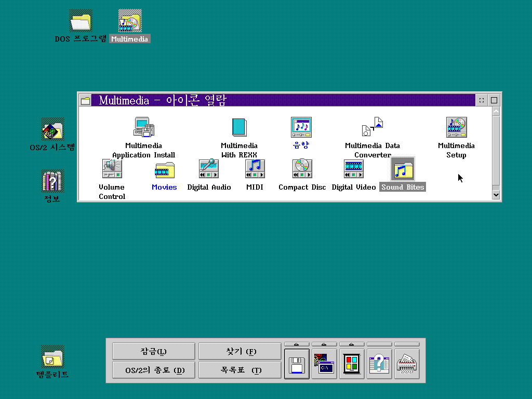Launch the Digital Video player icon
Viewport: 532px width, 399px height.
(353, 169)
